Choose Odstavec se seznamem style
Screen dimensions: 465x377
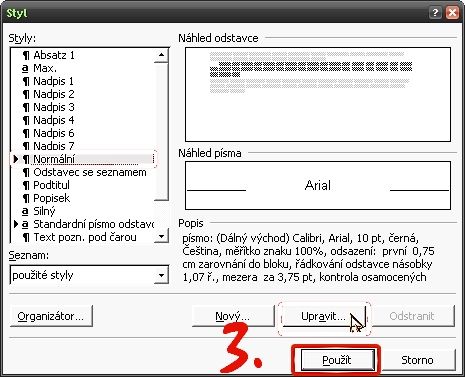(83, 172)
